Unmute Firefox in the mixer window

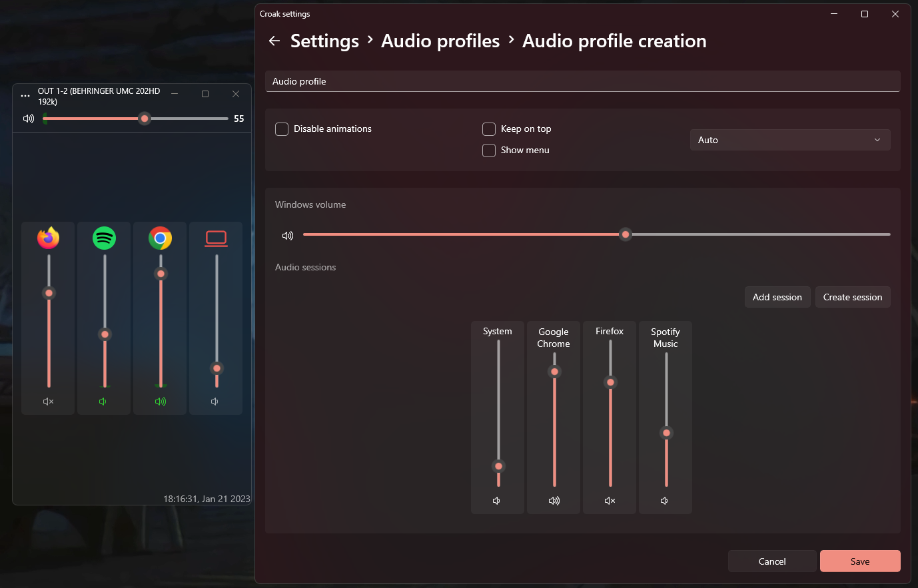(48, 402)
